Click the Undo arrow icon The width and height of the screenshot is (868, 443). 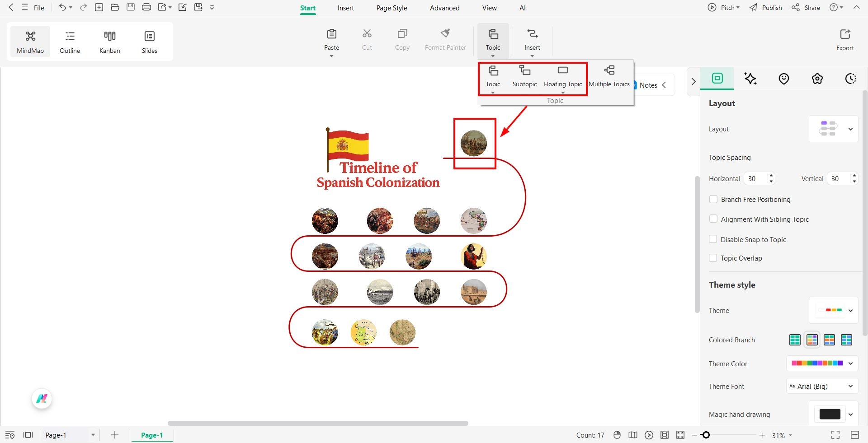(x=62, y=7)
